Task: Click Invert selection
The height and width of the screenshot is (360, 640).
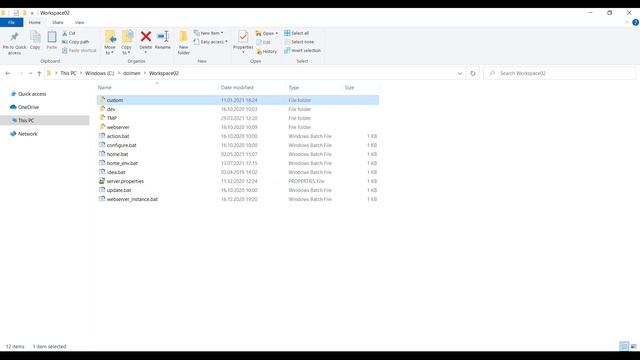Action: click(x=302, y=51)
